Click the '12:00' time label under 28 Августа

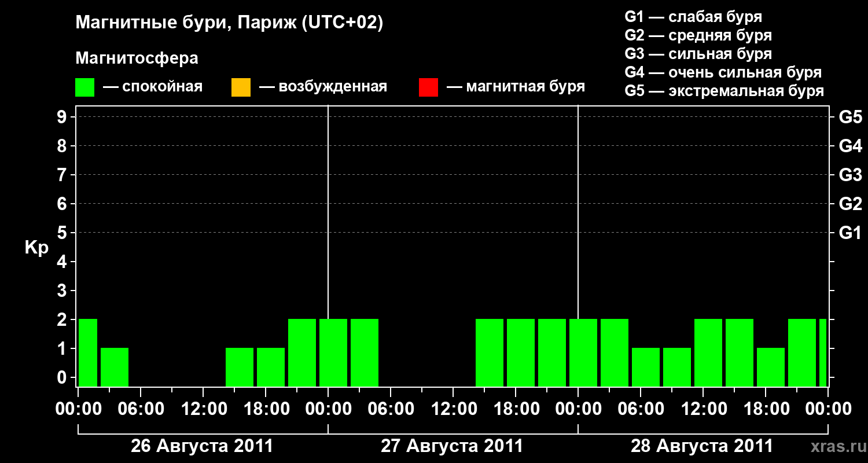[x=703, y=409]
